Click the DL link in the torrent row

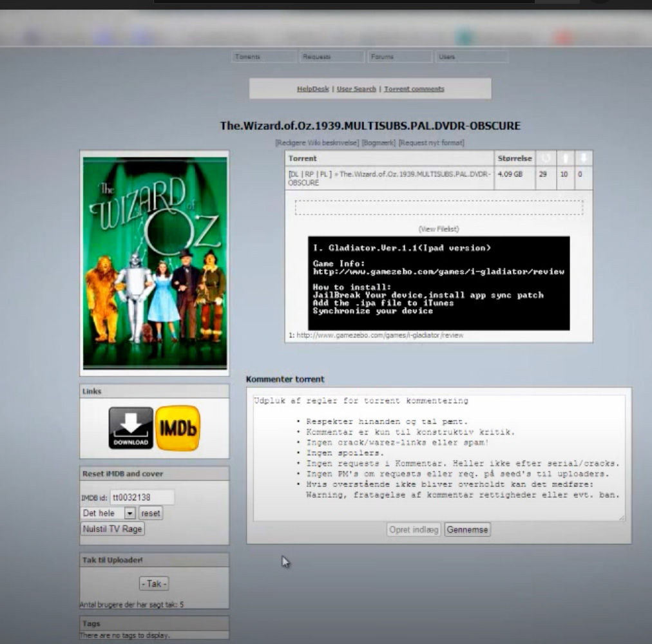pyautogui.click(x=294, y=174)
